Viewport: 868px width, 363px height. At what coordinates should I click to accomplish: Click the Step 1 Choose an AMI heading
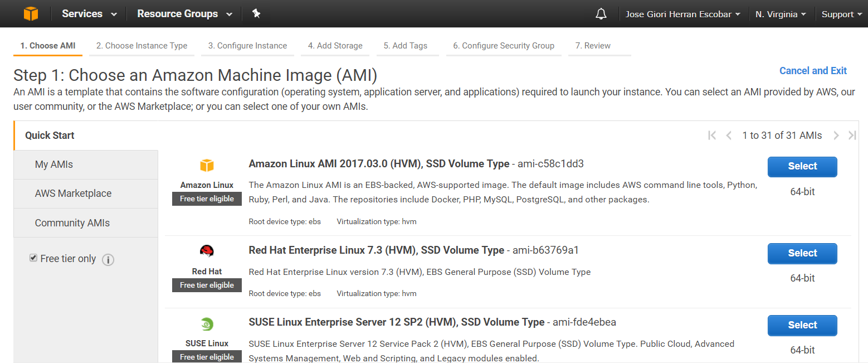pyautogui.click(x=196, y=75)
